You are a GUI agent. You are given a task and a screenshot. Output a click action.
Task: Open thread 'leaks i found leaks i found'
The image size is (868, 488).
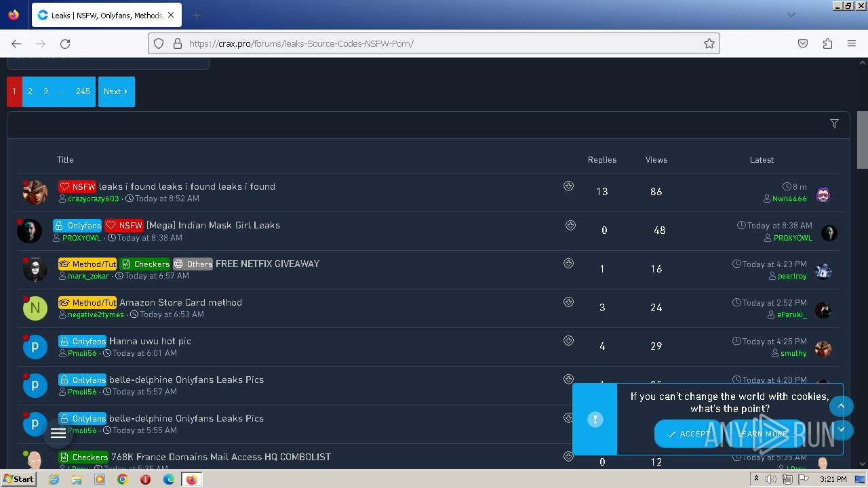click(x=187, y=186)
